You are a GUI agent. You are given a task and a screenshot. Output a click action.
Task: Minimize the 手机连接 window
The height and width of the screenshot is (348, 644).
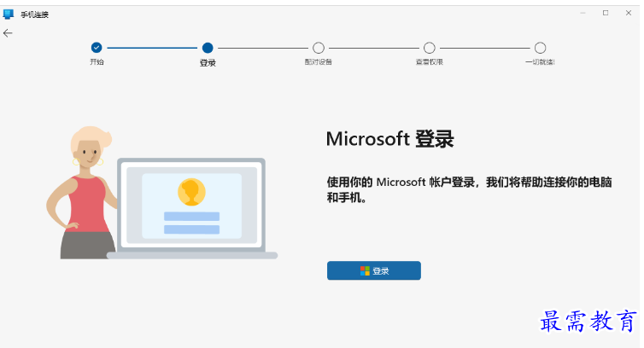(583, 13)
